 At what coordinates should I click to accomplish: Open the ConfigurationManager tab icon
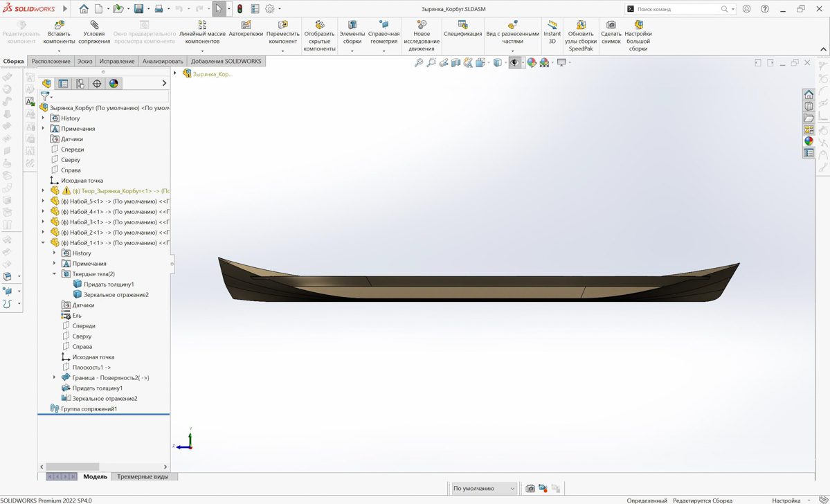[80, 84]
